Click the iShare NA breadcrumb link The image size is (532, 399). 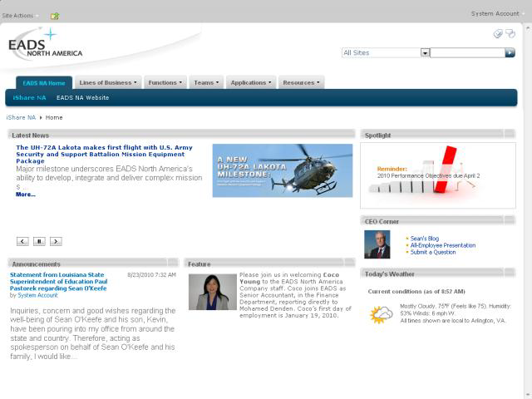[21, 117]
